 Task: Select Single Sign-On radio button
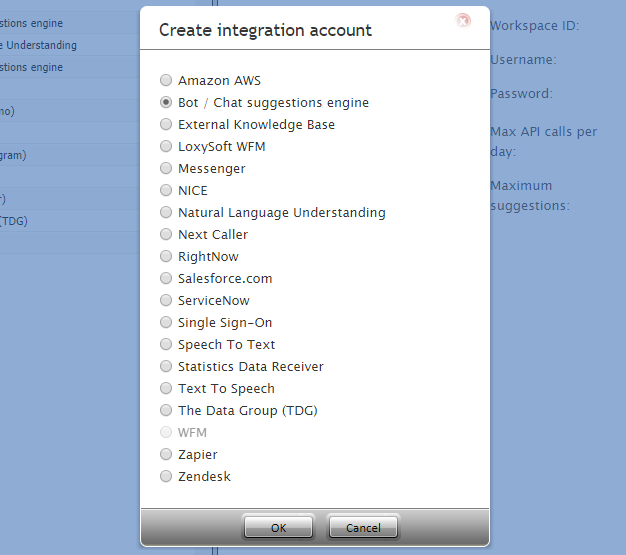(166, 322)
